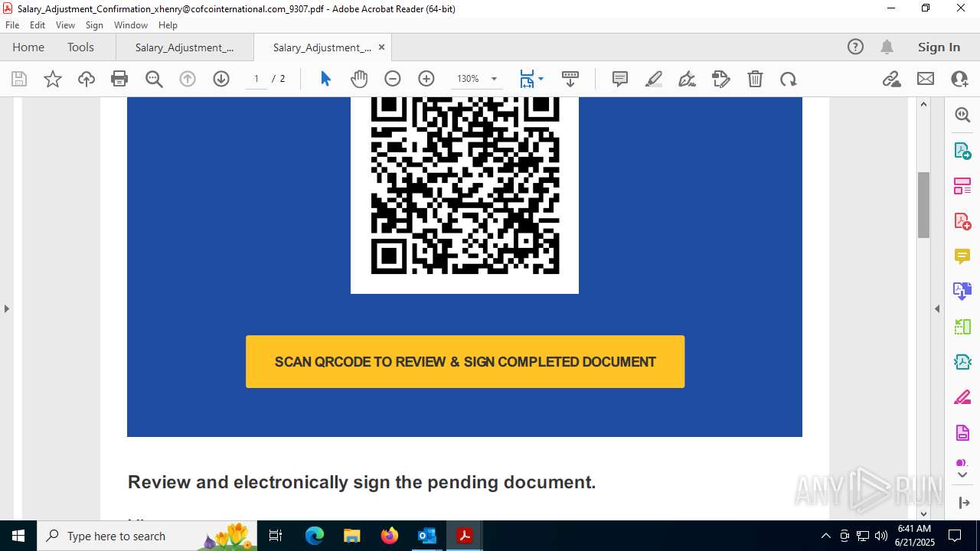Show hidden system tray icons
The image size is (980, 551).
click(825, 536)
